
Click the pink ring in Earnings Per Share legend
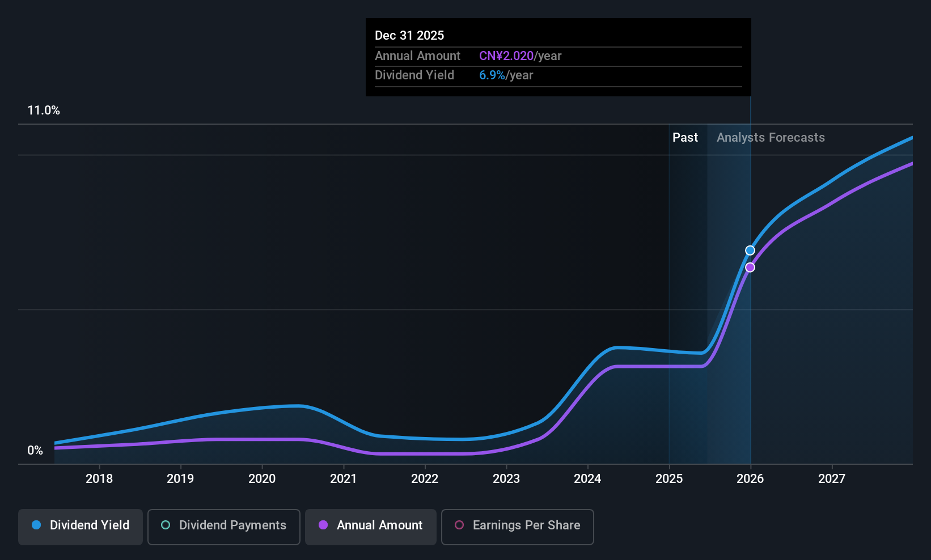pos(459,525)
